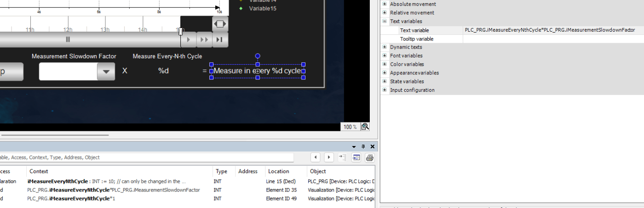Screen dimensions: 644x208
Task: Click the trend play arrow button
Action: [x=189, y=39]
